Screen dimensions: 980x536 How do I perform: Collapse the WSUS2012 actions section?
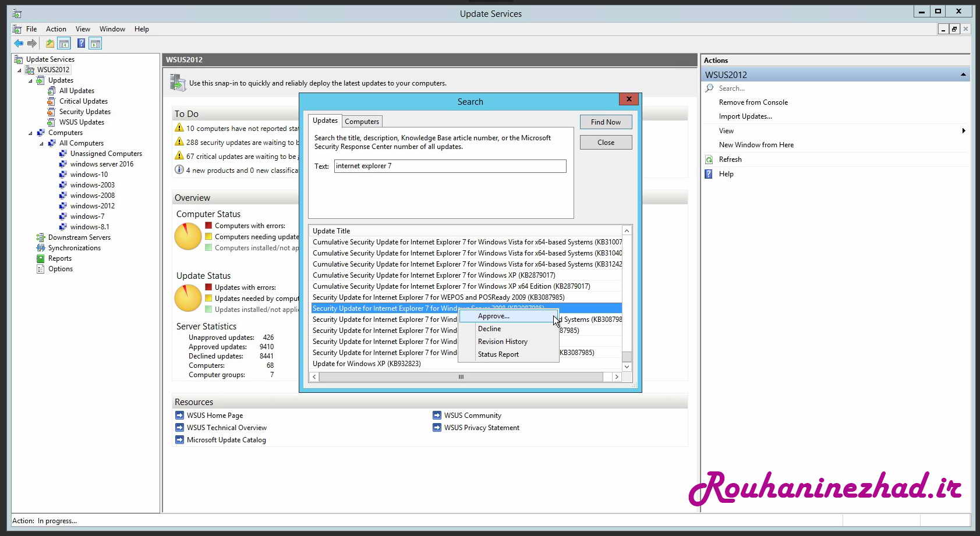963,74
